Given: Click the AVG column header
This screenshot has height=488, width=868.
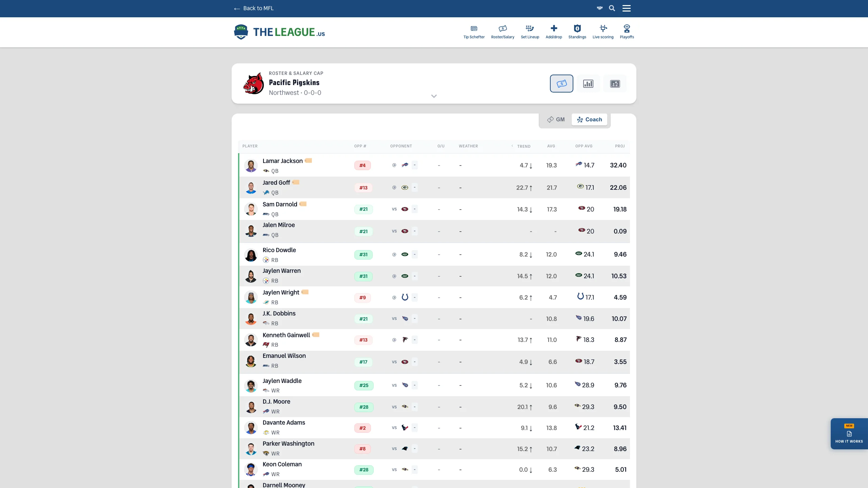Looking at the screenshot, I should [x=551, y=146].
